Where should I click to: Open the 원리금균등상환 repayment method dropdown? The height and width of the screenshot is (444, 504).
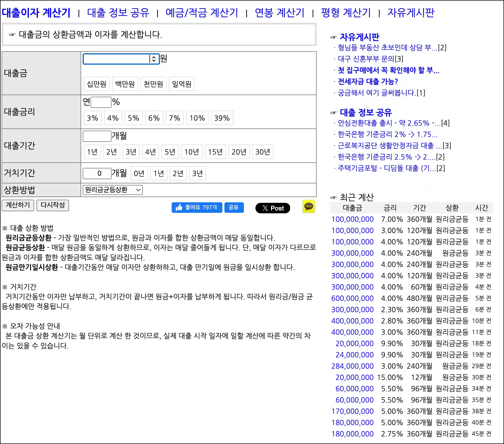[113, 190]
